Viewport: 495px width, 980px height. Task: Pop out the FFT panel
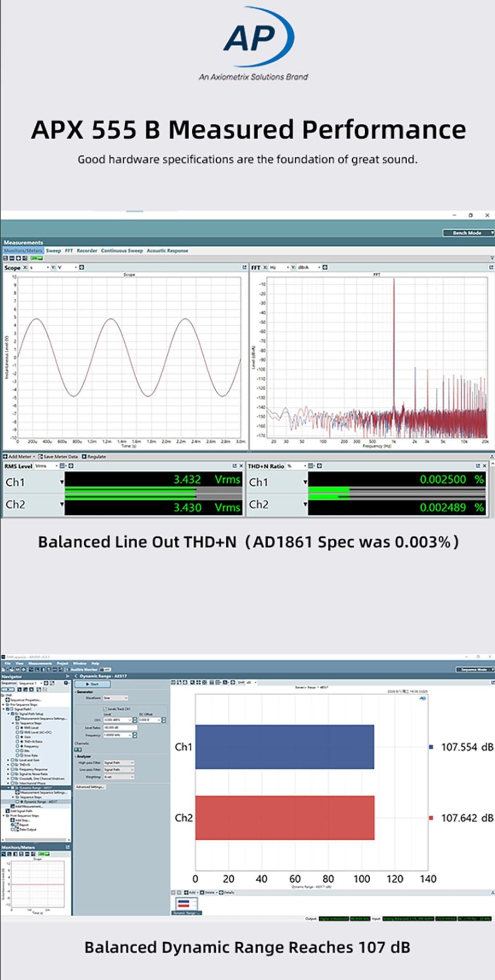point(491,267)
